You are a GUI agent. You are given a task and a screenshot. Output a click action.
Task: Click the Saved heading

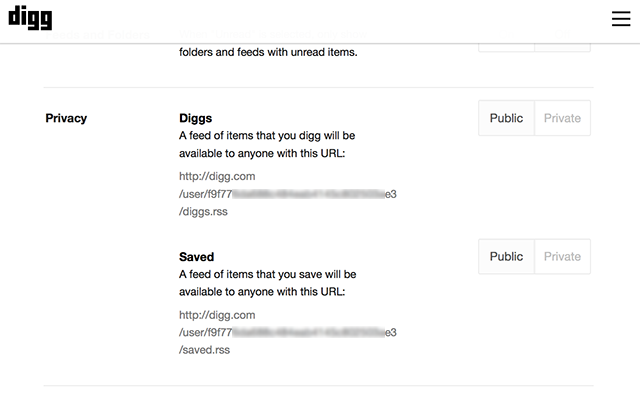click(x=196, y=257)
